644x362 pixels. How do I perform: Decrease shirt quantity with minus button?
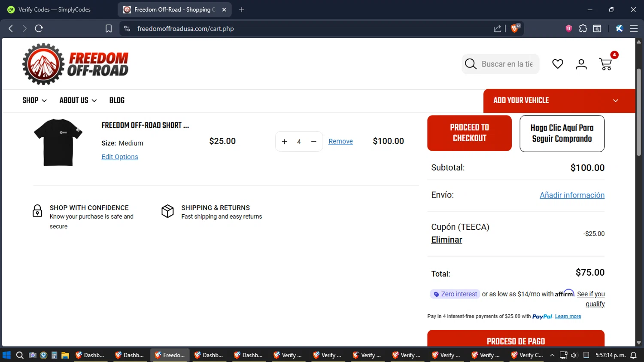pos(314,142)
